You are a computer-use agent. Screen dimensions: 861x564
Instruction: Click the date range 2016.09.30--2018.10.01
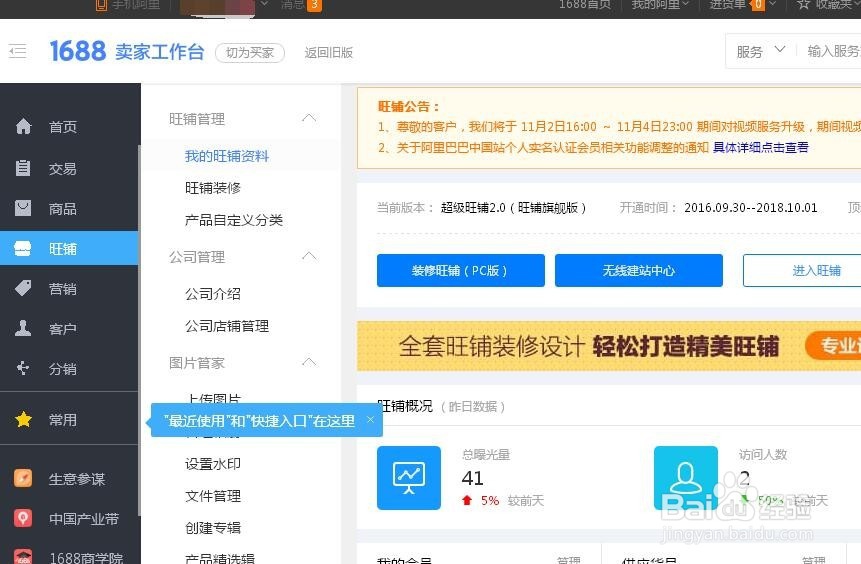[x=751, y=208]
